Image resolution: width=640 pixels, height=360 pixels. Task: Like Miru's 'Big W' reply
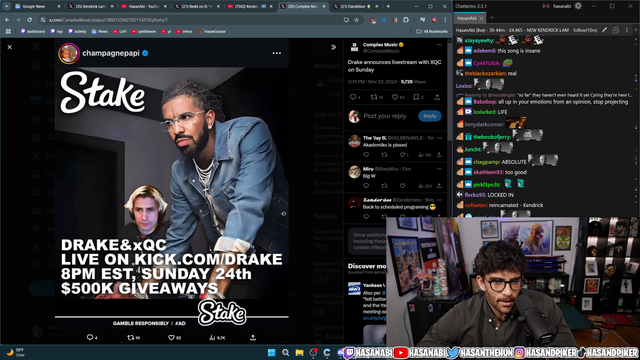pos(402,186)
